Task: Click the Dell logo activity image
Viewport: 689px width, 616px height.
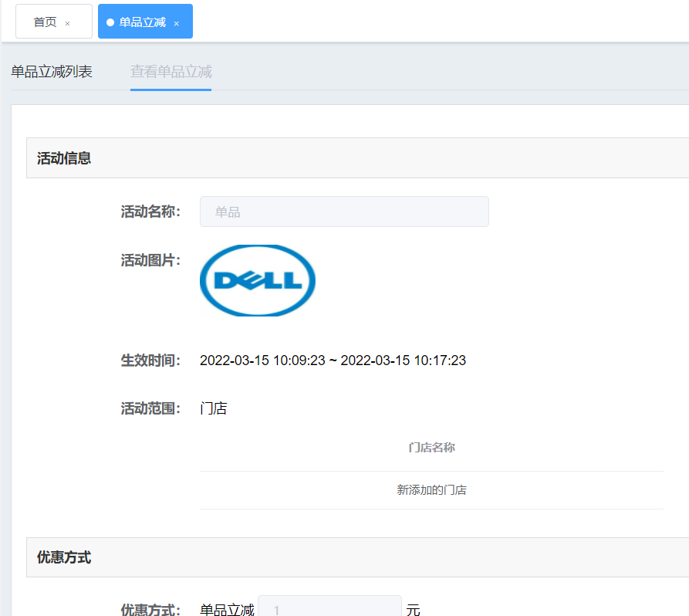Action: (258, 280)
